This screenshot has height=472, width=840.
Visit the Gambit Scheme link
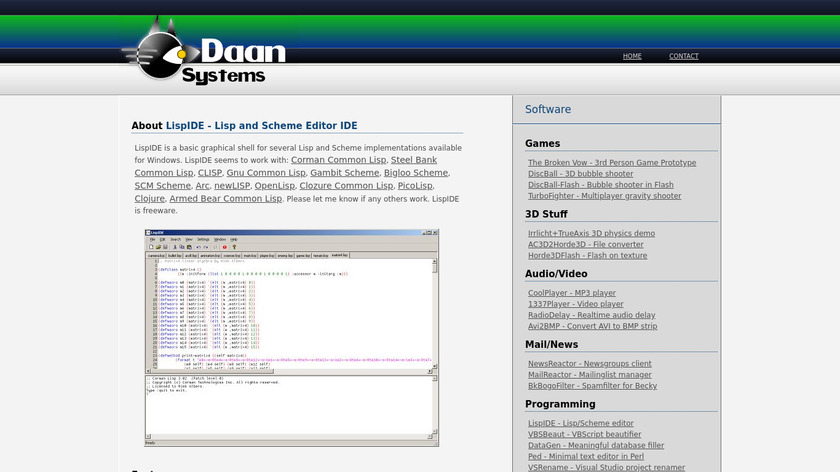[x=344, y=173]
